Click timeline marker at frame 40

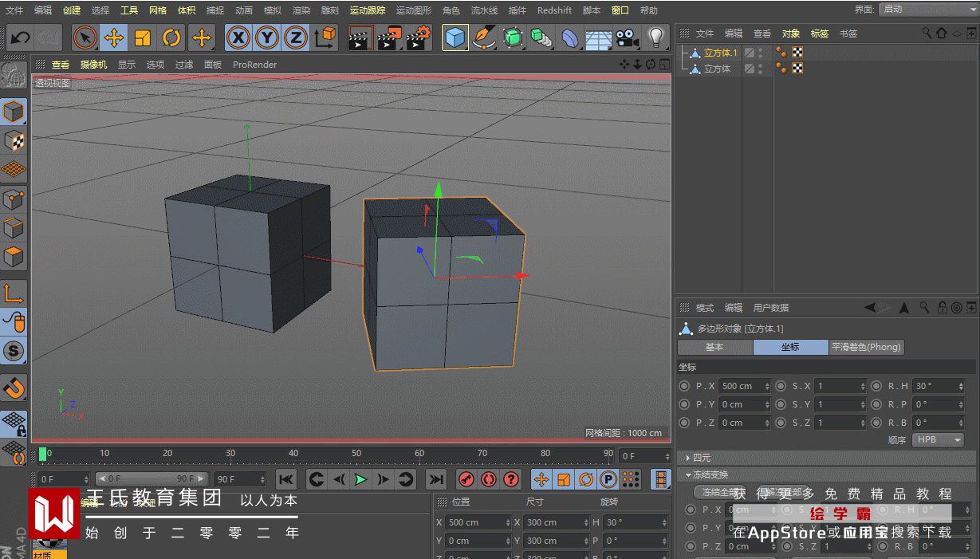293,454
